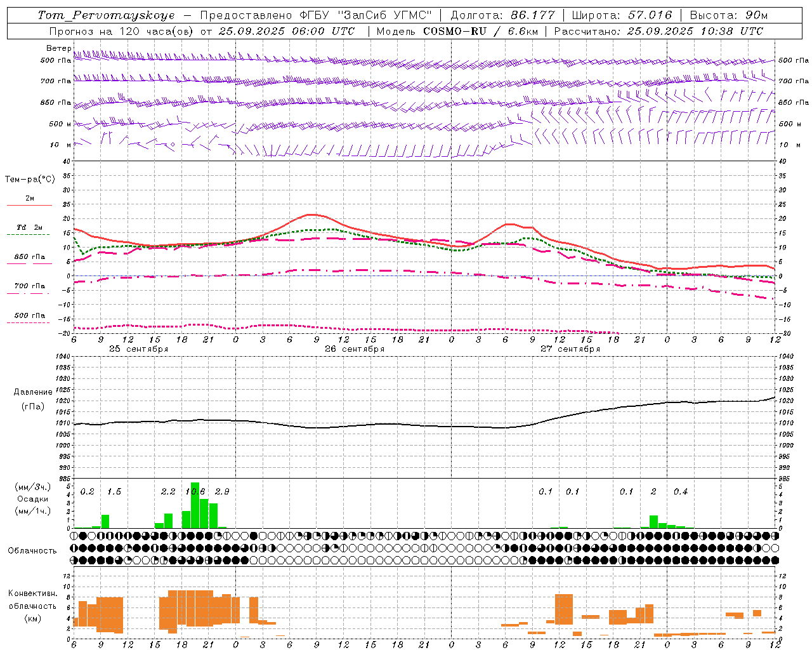This screenshot has width=812, height=650.
Task: Click the Облачность cloud cover label
Action: point(32,551)
